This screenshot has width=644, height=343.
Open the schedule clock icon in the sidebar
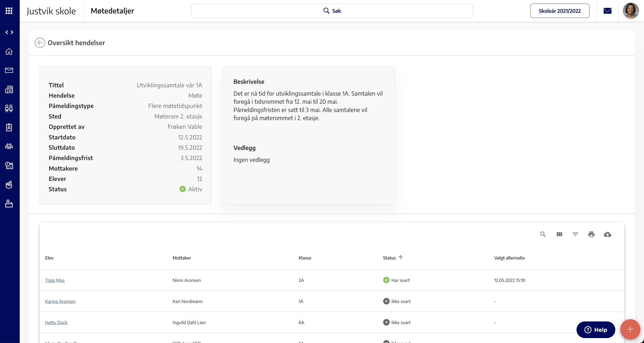[9, 165]
